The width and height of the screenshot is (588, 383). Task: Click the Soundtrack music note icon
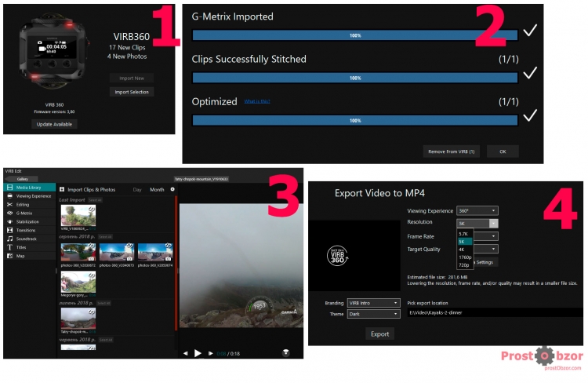10,239
